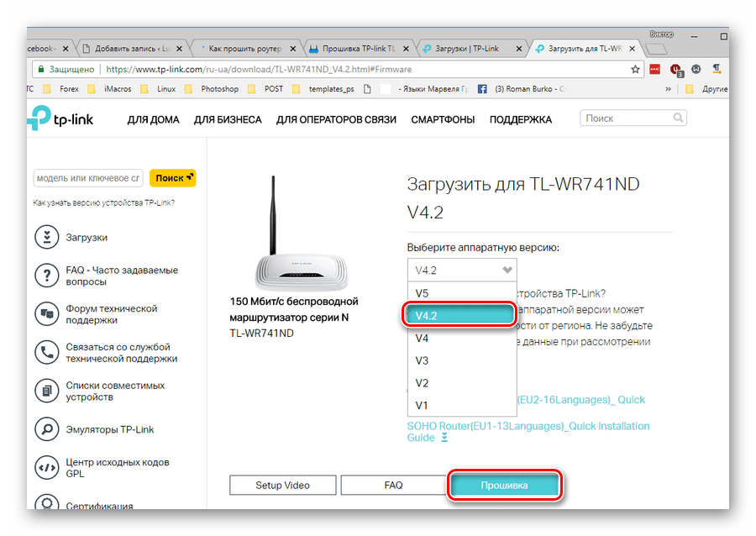Image resolution: width=756 pixels, height=536 pixels.
Task: Open the templates_ps bookmark folder
Action: [323, 89]
